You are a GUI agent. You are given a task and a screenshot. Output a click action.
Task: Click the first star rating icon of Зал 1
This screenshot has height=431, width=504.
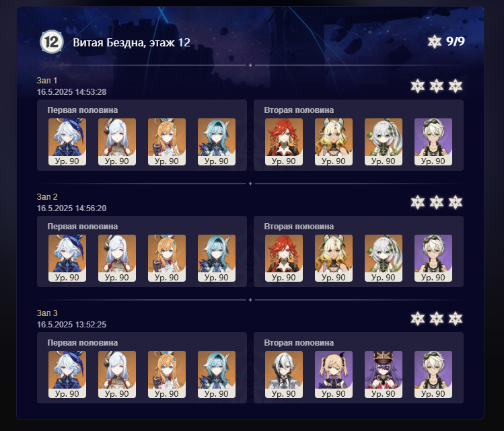pyautogui.click(x=418, y=86)
